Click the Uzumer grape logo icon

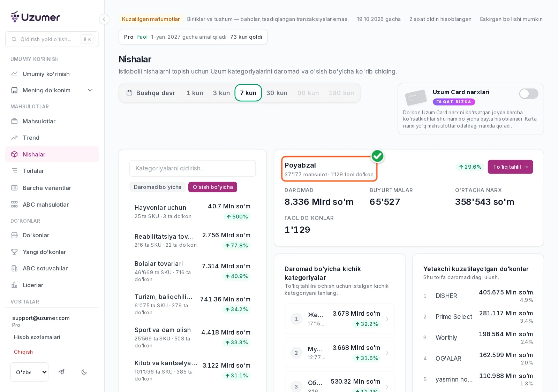click(x=15, y=16)
